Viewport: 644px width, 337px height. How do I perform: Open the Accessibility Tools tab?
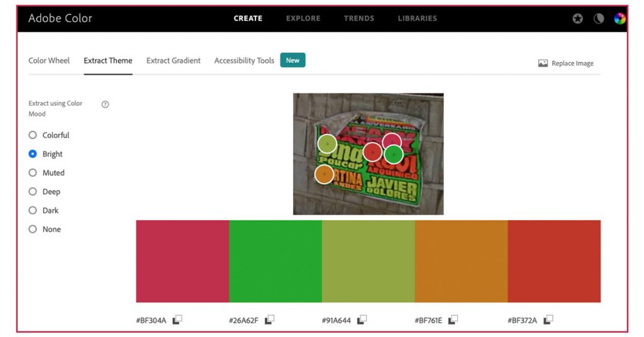click(244, 61)
